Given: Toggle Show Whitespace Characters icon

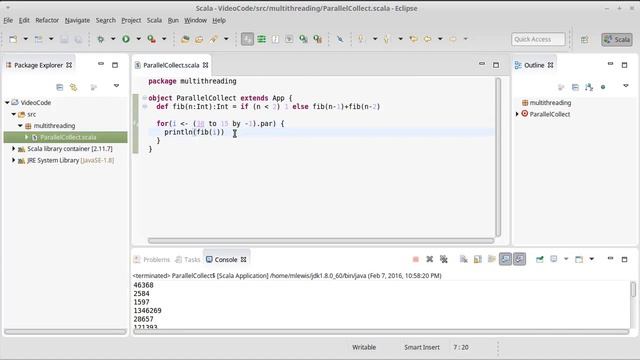Looking at the screenshot, I should point(289,39).
